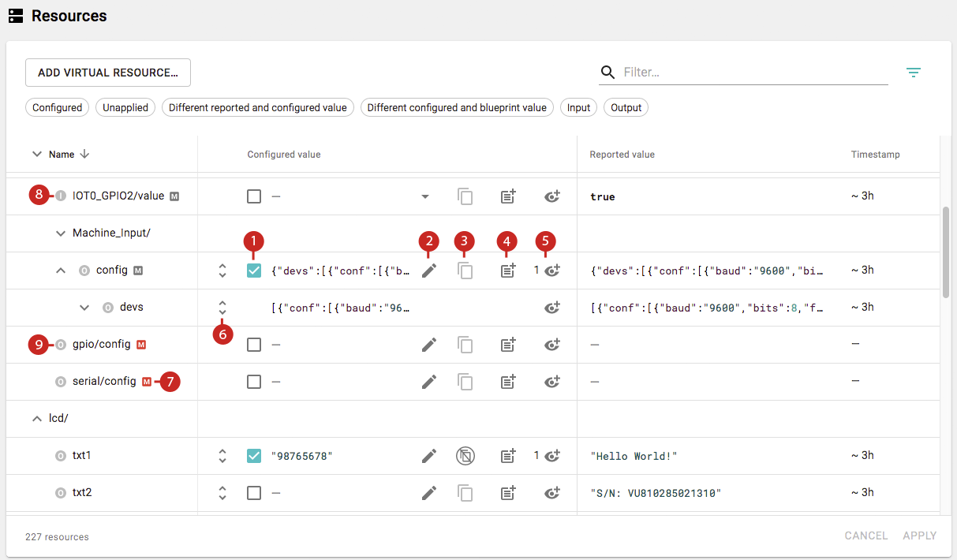Uncheck the config row configured checkbox
The image size is (957, 560).
coord(254,271)
